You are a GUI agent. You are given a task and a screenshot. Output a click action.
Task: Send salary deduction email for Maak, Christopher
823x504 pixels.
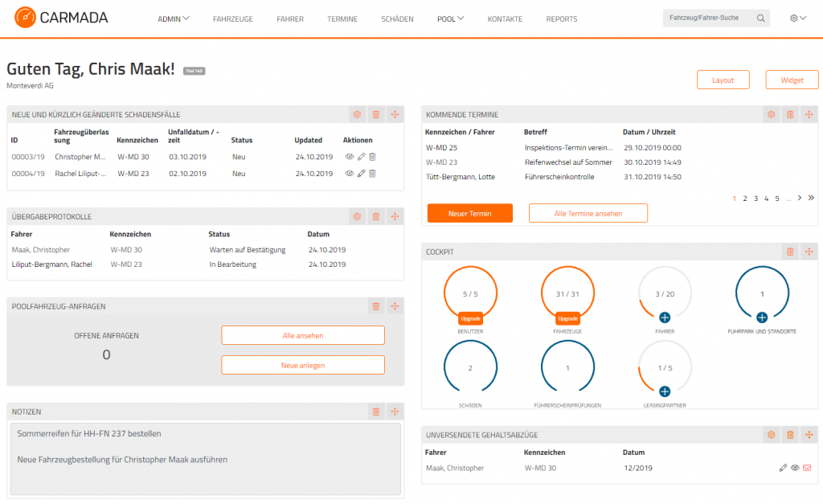pyautogui.click(x=807, y=468)
